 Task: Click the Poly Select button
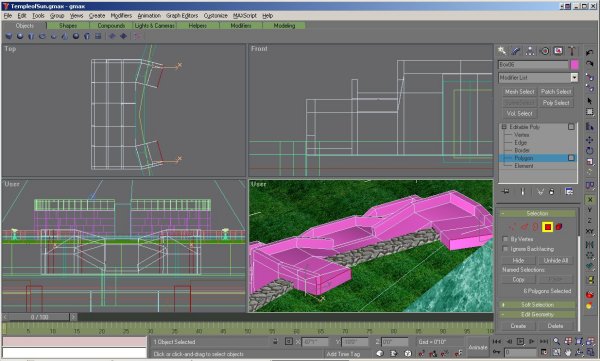pos(556,103)
